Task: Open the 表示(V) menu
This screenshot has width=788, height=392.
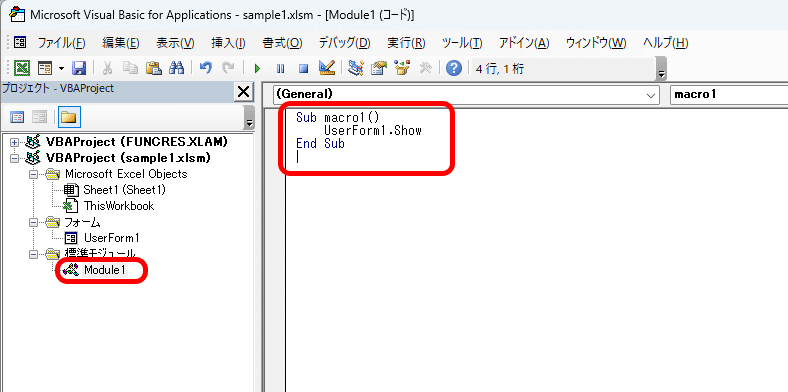Action: click(x=175, y=43)
